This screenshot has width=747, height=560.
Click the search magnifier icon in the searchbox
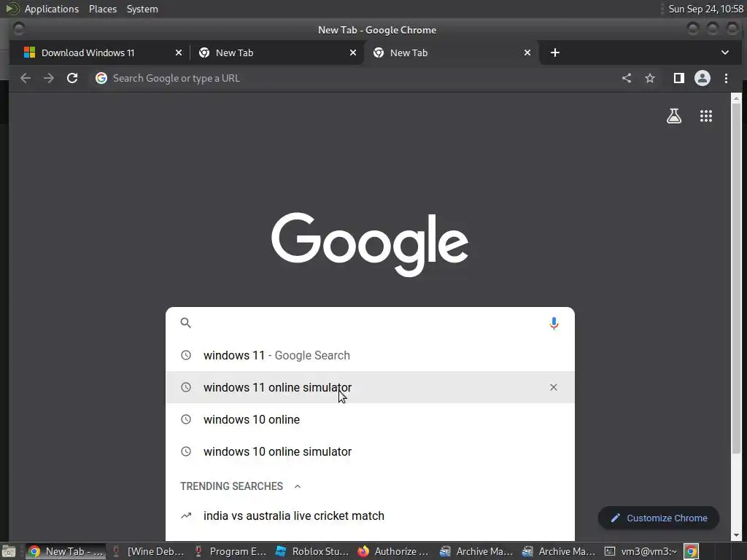[186, 323]
